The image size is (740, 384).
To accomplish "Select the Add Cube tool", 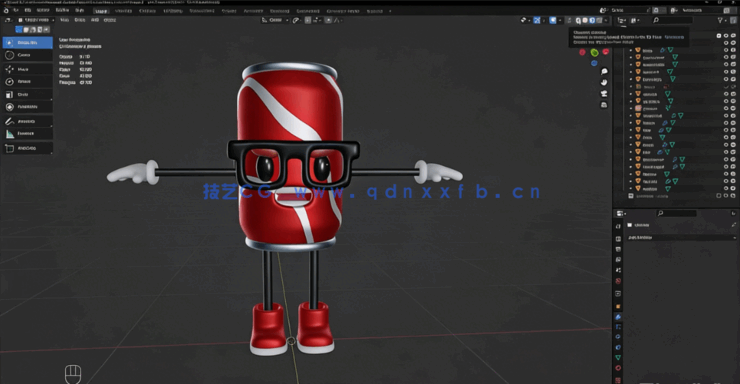I will pyautogui.click(x=27, y=148).
